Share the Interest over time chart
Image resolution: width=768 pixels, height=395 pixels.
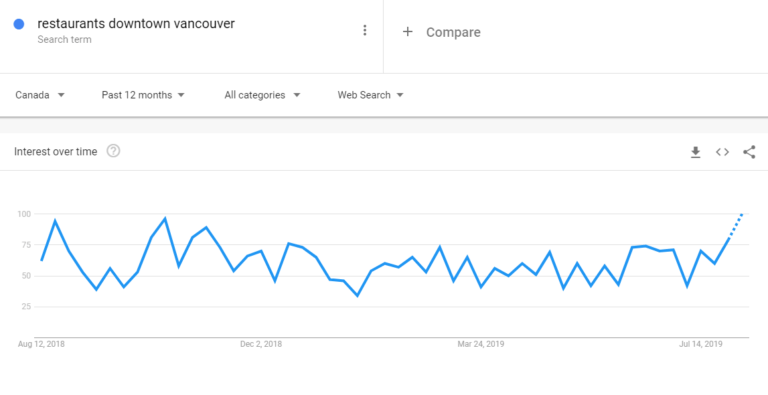coord(749,152)
